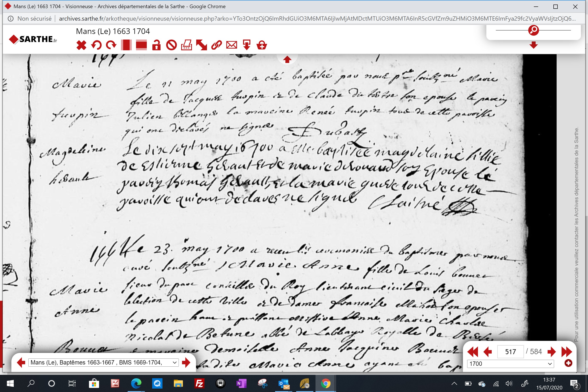588x392 pixels.
Task: Select the fit-to-height page icon
Action: pos(126,45)
